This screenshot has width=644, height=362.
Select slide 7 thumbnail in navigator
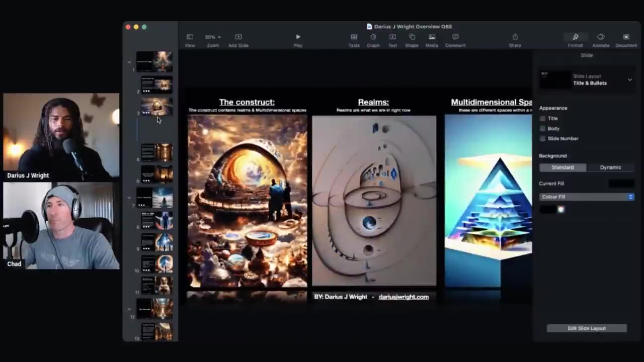coord(154,197)
